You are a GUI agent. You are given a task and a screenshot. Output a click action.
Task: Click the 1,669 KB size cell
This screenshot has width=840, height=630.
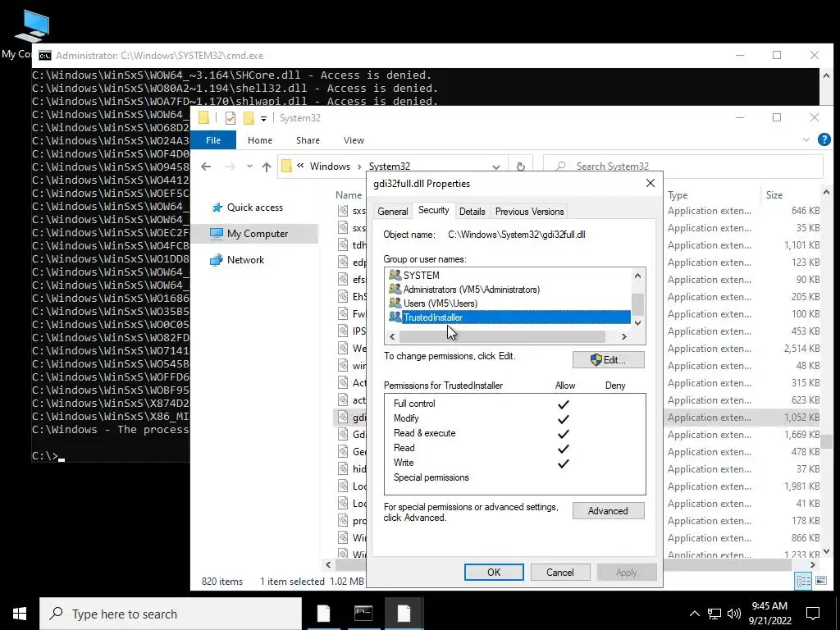(x=801, y=435)
